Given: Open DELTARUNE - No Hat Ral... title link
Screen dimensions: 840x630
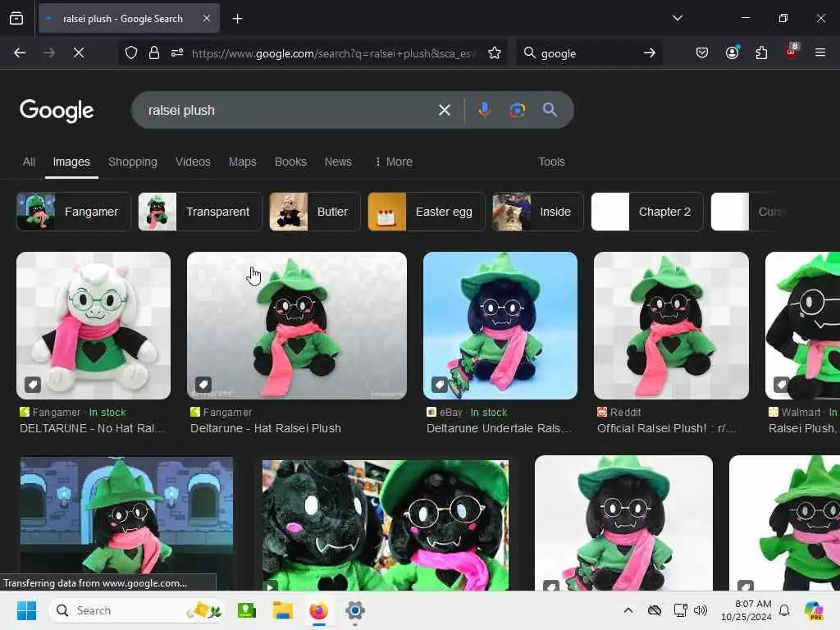Looking at the screenshot, I should coord(92,428).
